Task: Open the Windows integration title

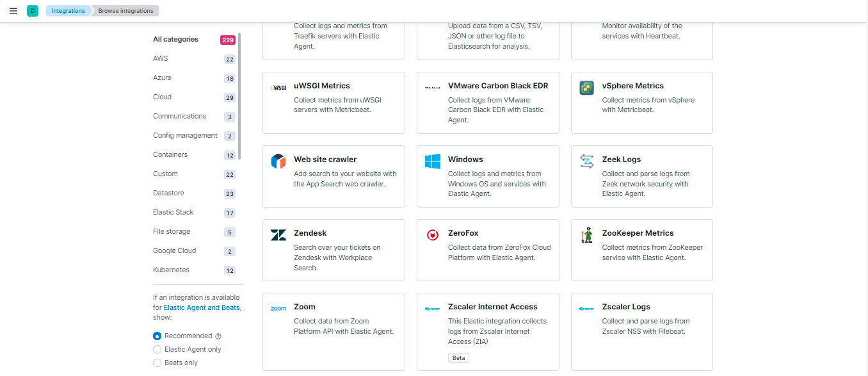Action: (465, 159)
